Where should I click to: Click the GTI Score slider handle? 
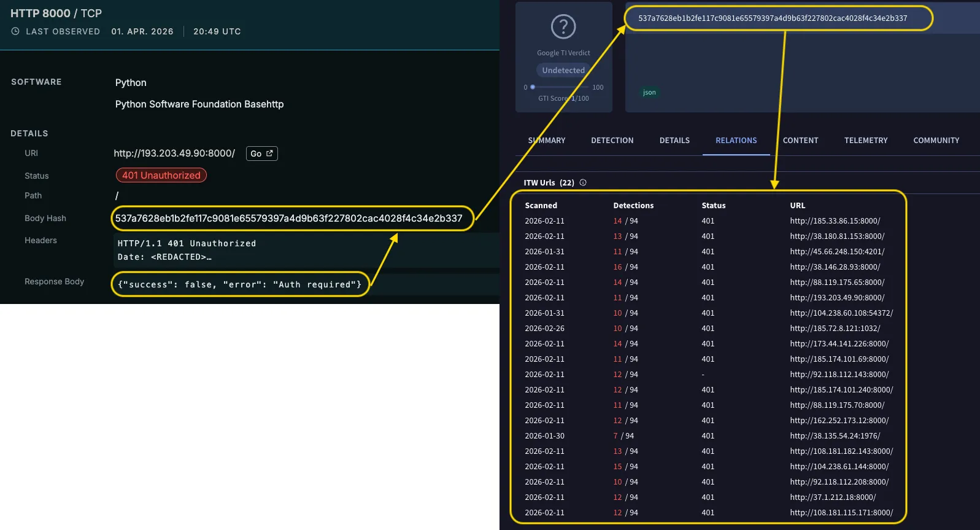click(533, 87)
